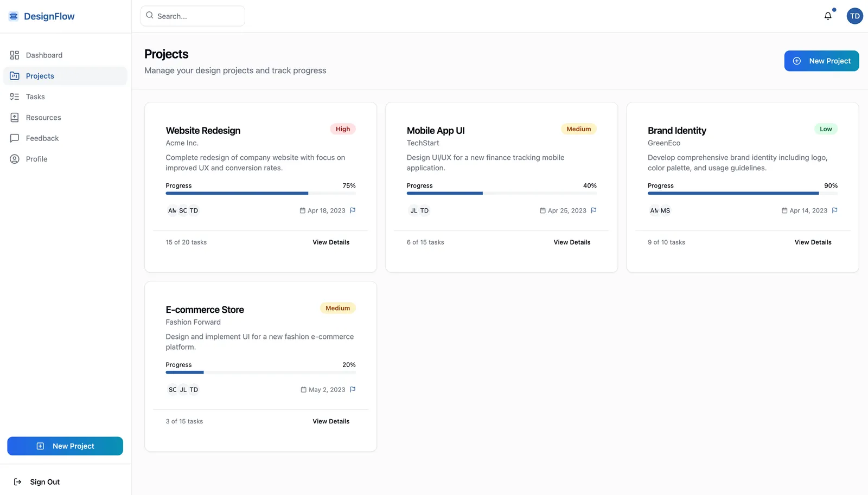Viewport: 868px width, 495px height.
Task: Click the '15 of 20 tasks' text
Action: point(186,242)
